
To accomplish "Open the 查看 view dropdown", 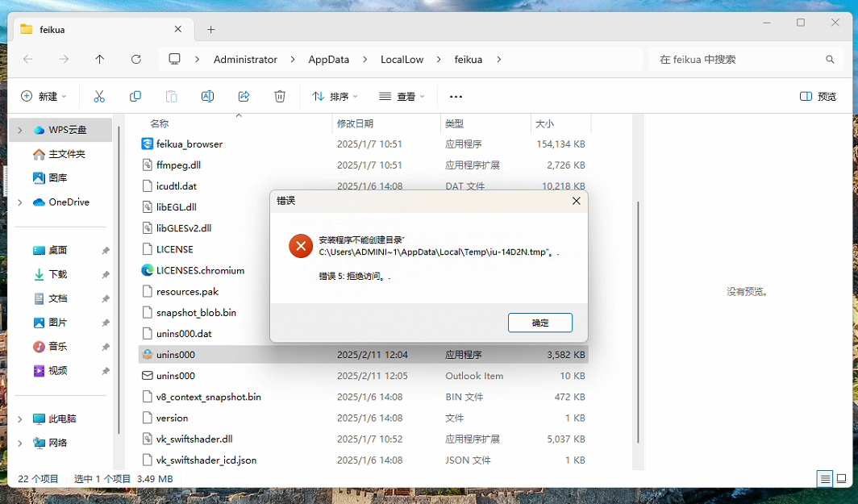I will tap(402, 96).
